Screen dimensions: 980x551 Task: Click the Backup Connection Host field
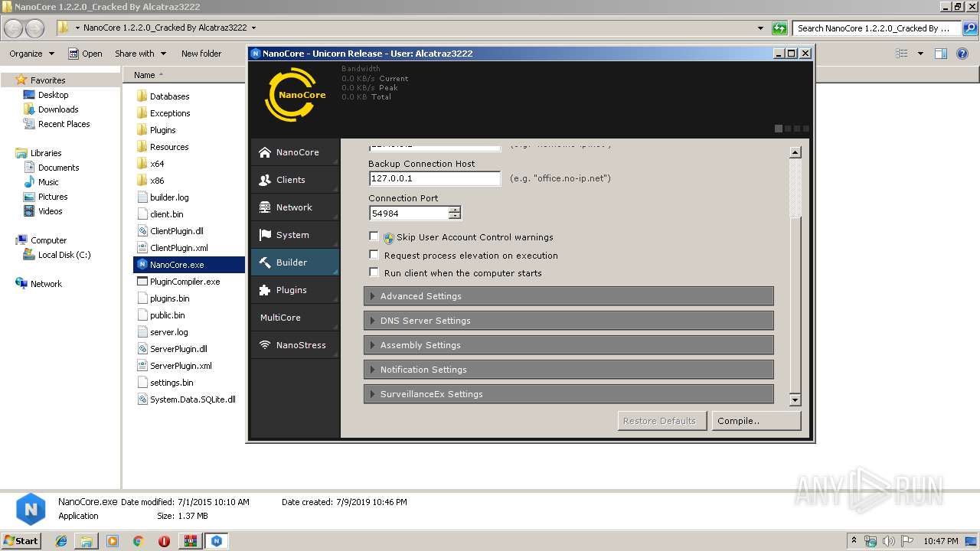pos(435,178)
